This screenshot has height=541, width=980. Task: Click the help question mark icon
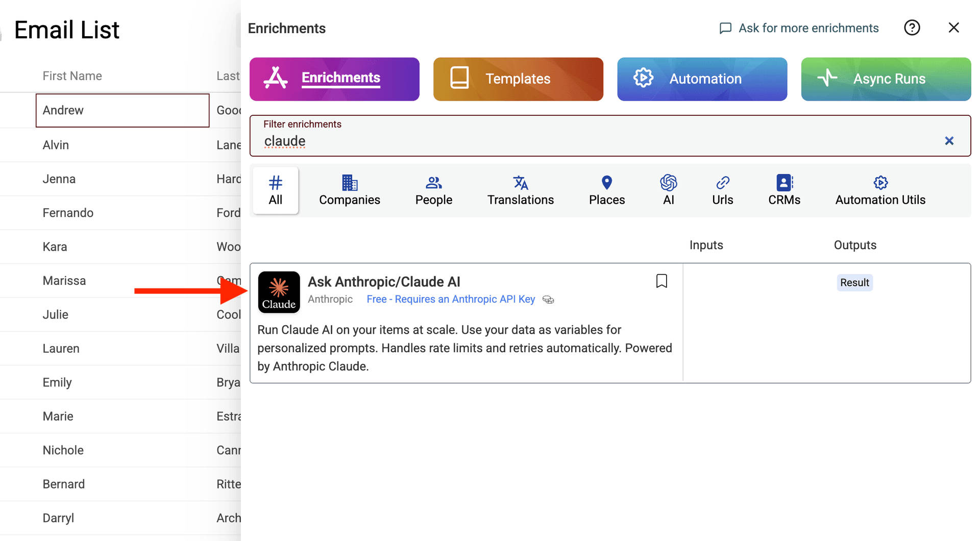[912, 28]
